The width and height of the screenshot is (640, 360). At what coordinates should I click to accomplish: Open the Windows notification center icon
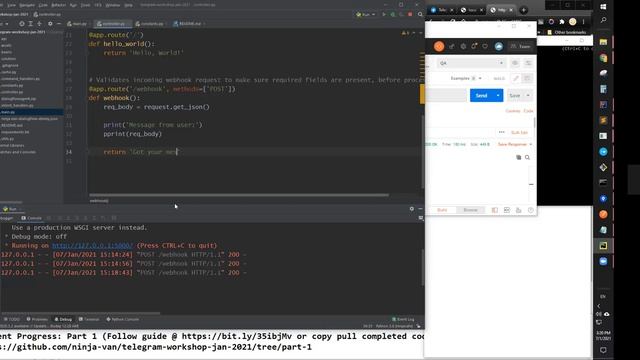[603, 350]
